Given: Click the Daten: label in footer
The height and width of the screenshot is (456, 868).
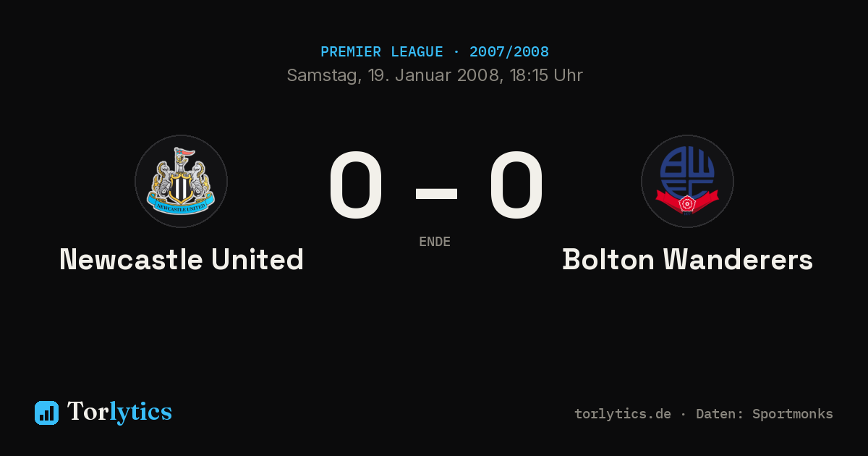Looking at the screenshot, I should pyautogui.click(x=720, y=414).
